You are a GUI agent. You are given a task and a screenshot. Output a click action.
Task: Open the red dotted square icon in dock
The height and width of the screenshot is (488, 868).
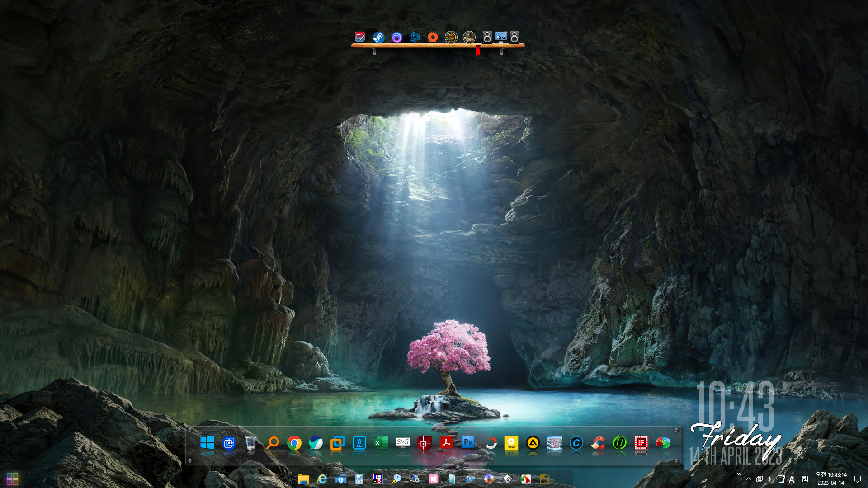pyautogui.click(x=642, y=443)
